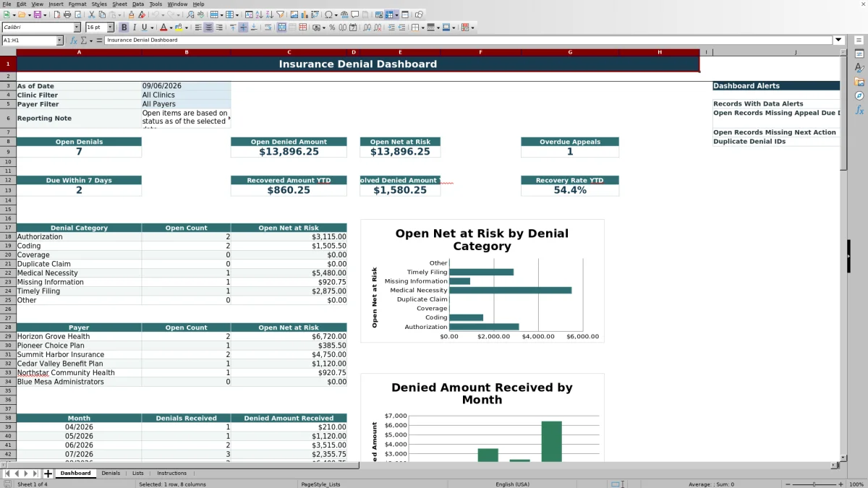Open the Format menu

pos(77,4)
